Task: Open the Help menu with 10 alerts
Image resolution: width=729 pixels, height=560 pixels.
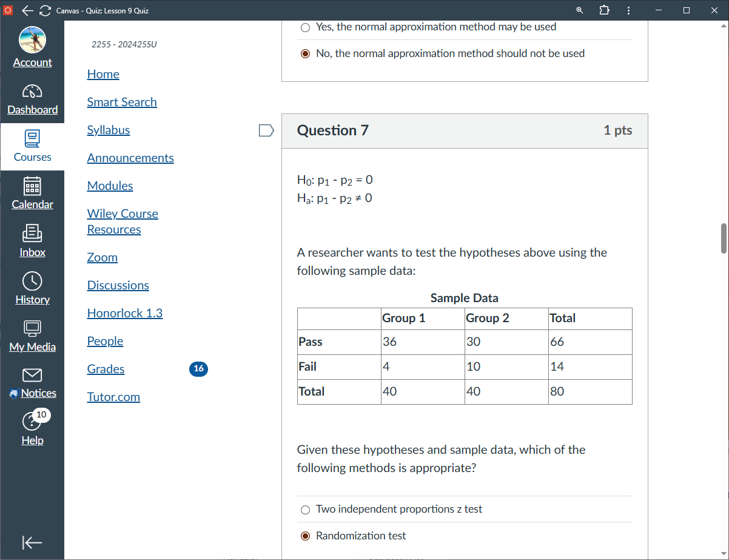Action: click(32, 428)
